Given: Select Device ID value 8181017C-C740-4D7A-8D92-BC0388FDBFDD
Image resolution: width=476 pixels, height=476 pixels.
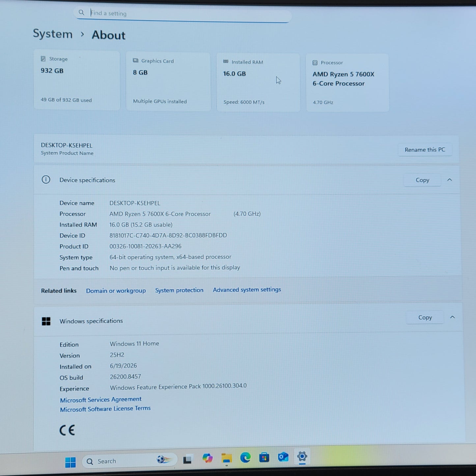Looking at the screenshot, I should coord(168,235).
